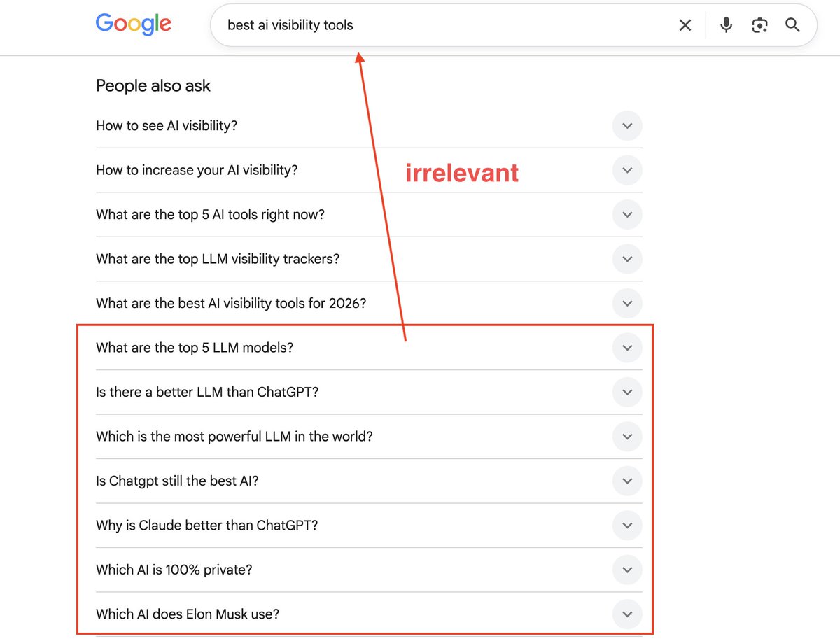Expand chevron for 'How to see AI visibility?'

tap(627, 126)
